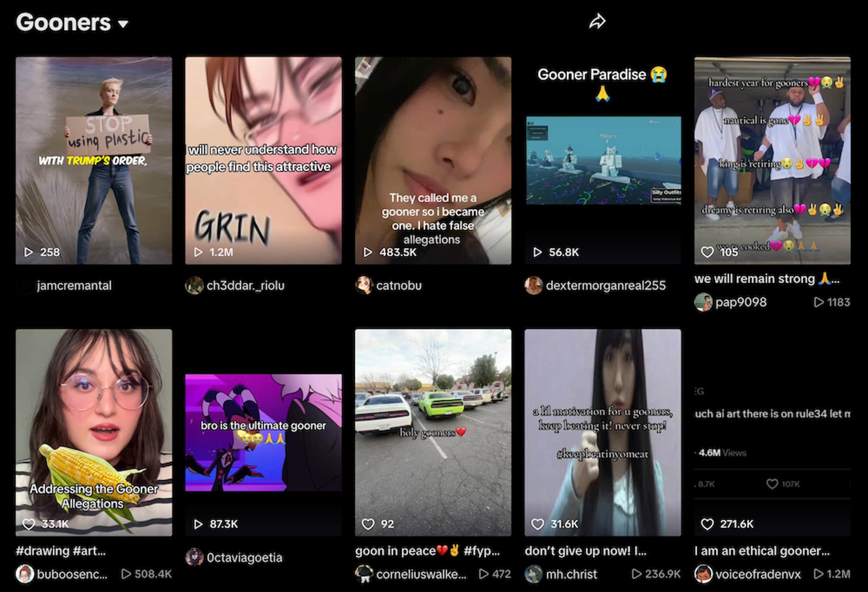
Task: Click mh.christ profile avatar
Action: tap(533, 574)
